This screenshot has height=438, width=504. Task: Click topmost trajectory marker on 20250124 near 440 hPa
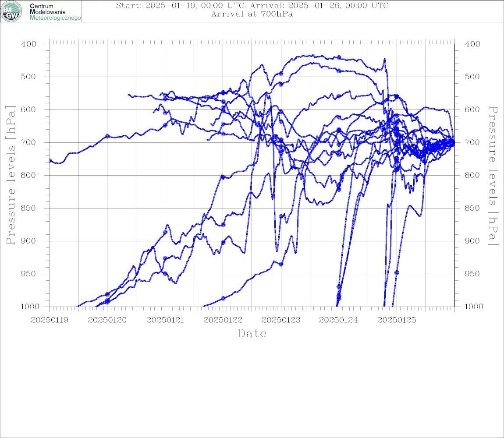point(339,57)
